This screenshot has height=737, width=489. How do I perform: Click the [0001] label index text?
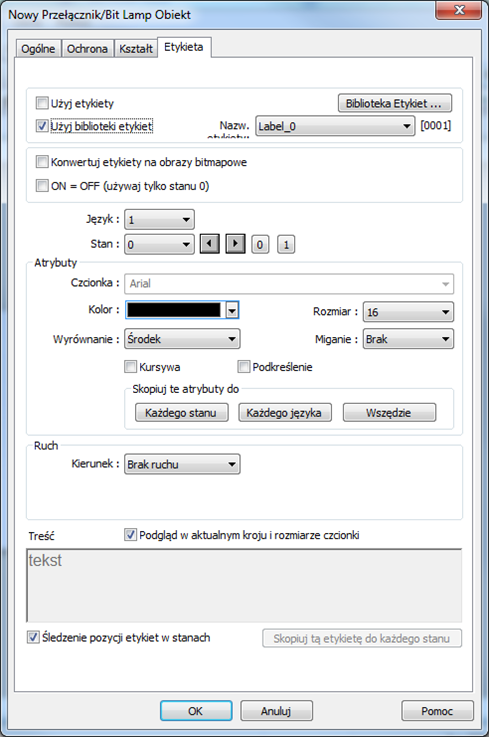coord(436,125)
